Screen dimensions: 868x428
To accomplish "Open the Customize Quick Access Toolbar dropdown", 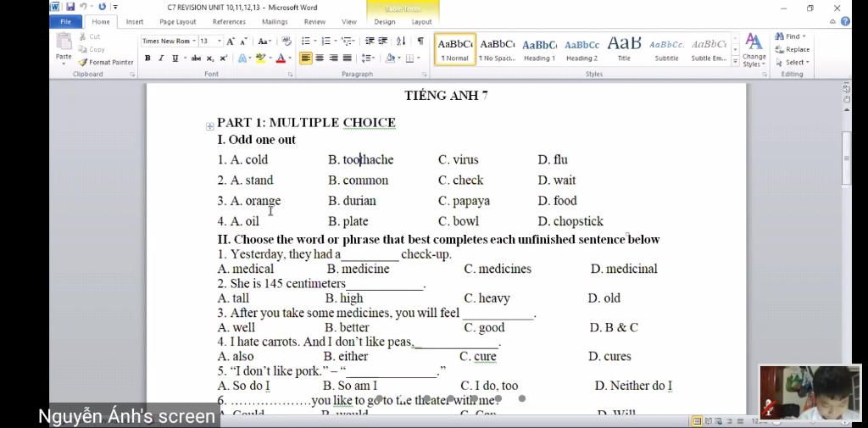I will (x=114, y=7).
